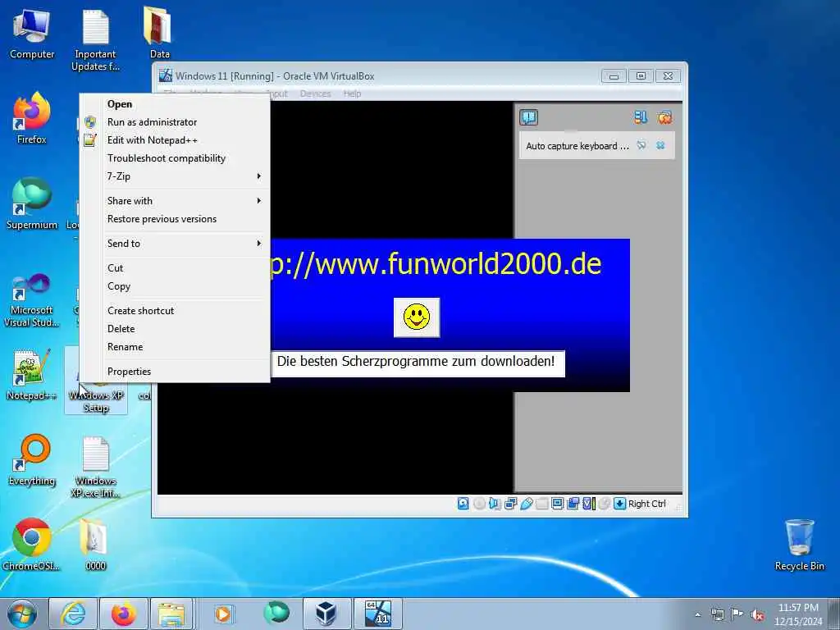The height and width of the screenshot is (630, 840).
Task: Click the recording indicator in VirtualBox status bar
Action: click(573, 504)
